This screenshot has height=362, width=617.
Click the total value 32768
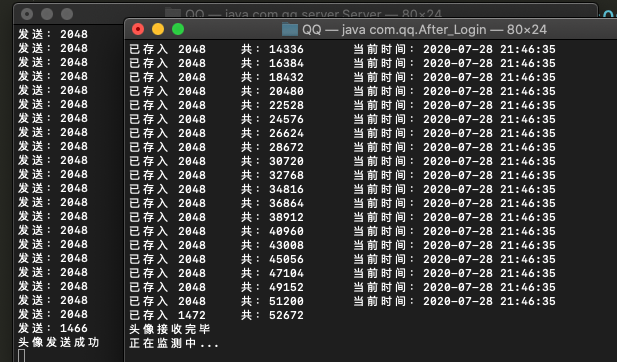click(286, 175)
